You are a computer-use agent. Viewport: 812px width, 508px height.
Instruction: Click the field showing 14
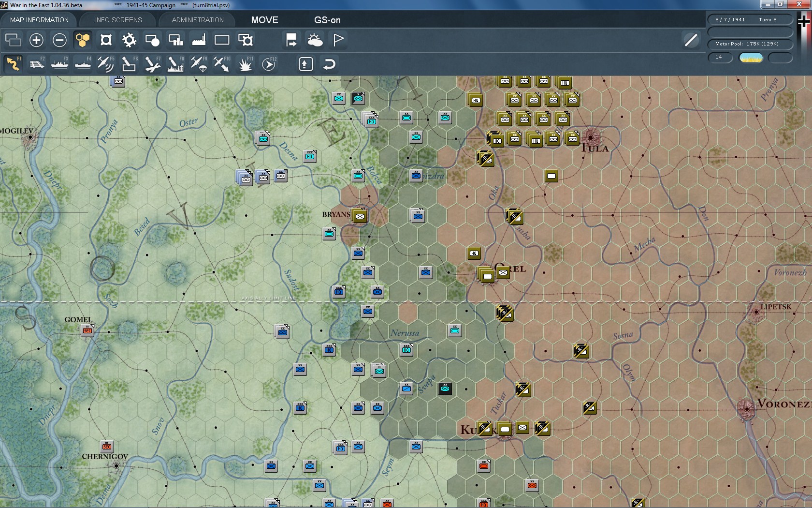720,57
